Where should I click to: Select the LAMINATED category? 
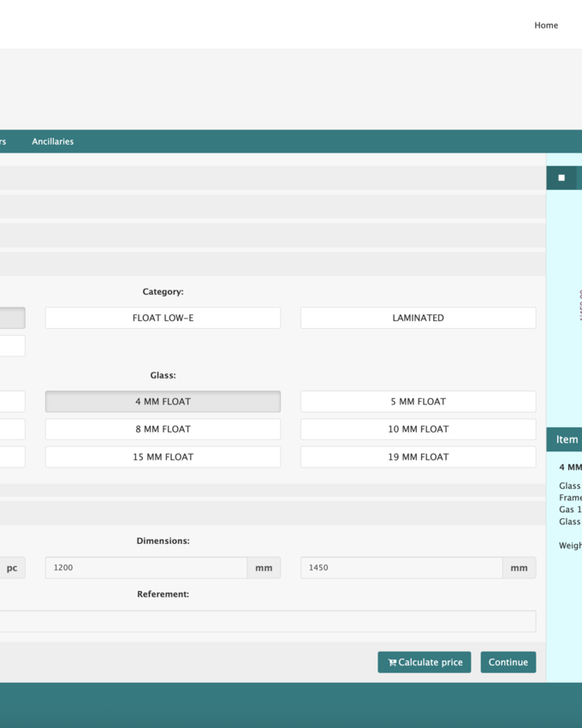click(418, 318)
